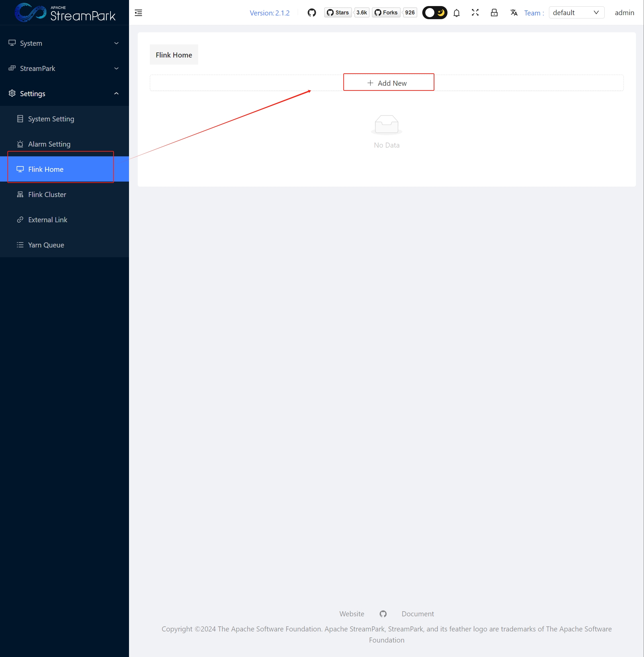Toggle the dark mode switch

[435, 13]
